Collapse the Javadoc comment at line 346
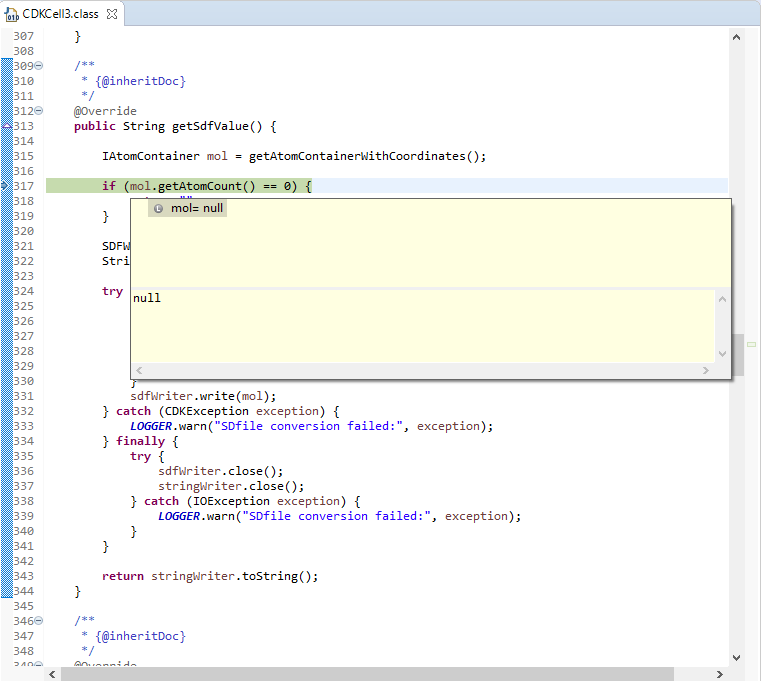 tap(39, 621)
